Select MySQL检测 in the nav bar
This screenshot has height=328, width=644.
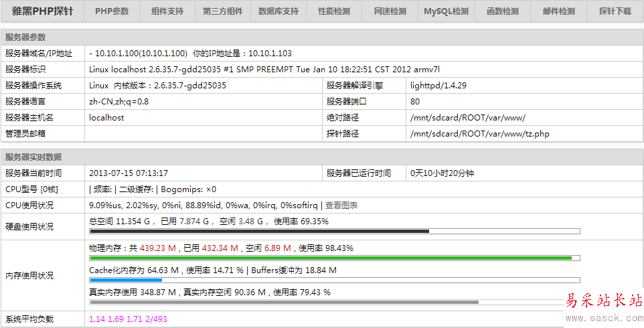446,11
